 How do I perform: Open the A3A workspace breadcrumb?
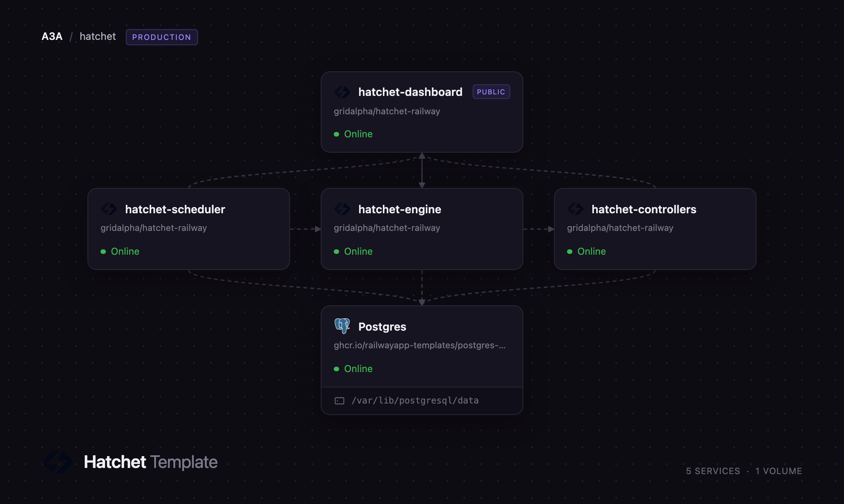tap(52, 36)
